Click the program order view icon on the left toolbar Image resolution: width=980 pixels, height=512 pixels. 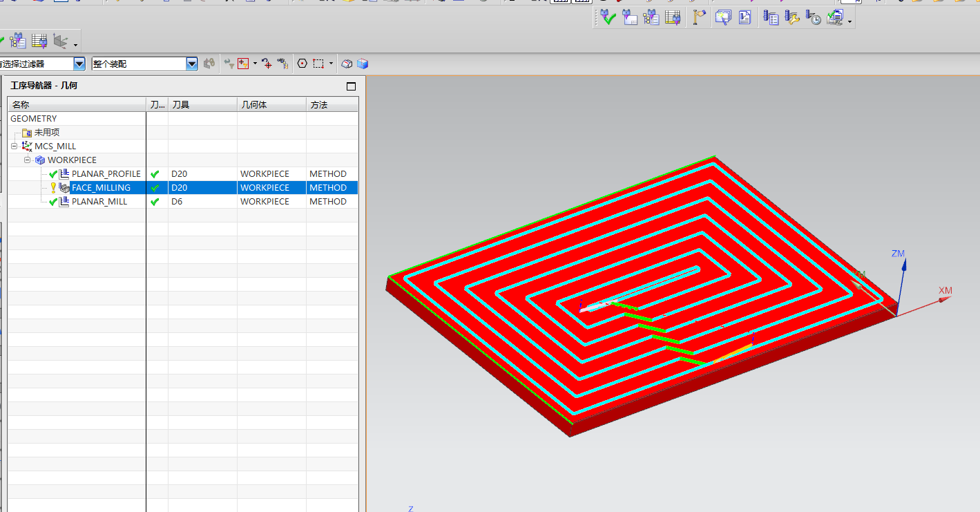click(18, 41)
